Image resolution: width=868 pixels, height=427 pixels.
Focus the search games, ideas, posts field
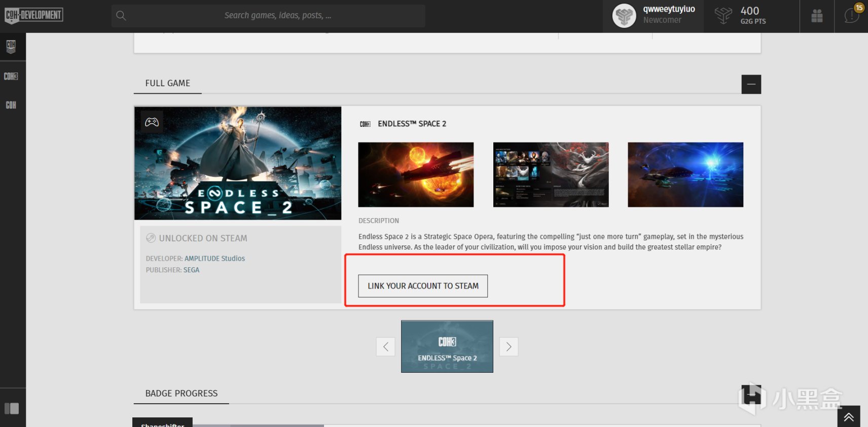tap(268, 16)
